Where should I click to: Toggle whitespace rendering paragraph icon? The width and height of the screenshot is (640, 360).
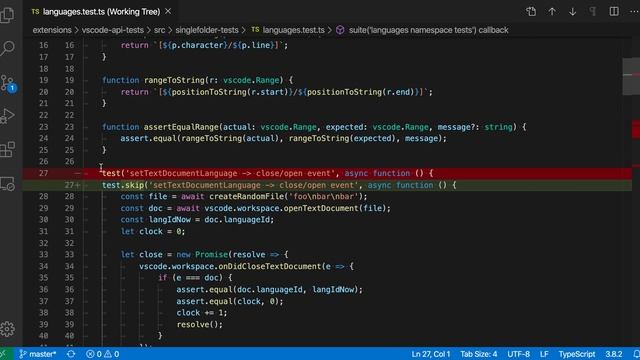(x=593, y=11)
